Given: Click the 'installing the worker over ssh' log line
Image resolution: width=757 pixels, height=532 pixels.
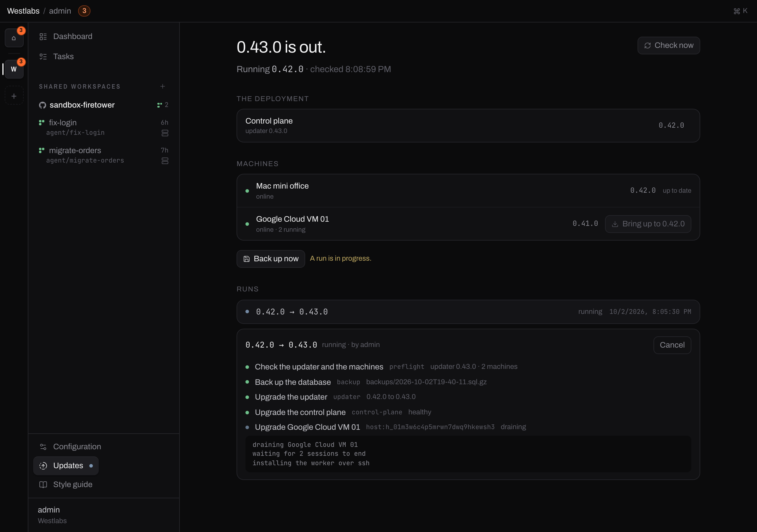Looking at the screenshot, I should [311, 463].
